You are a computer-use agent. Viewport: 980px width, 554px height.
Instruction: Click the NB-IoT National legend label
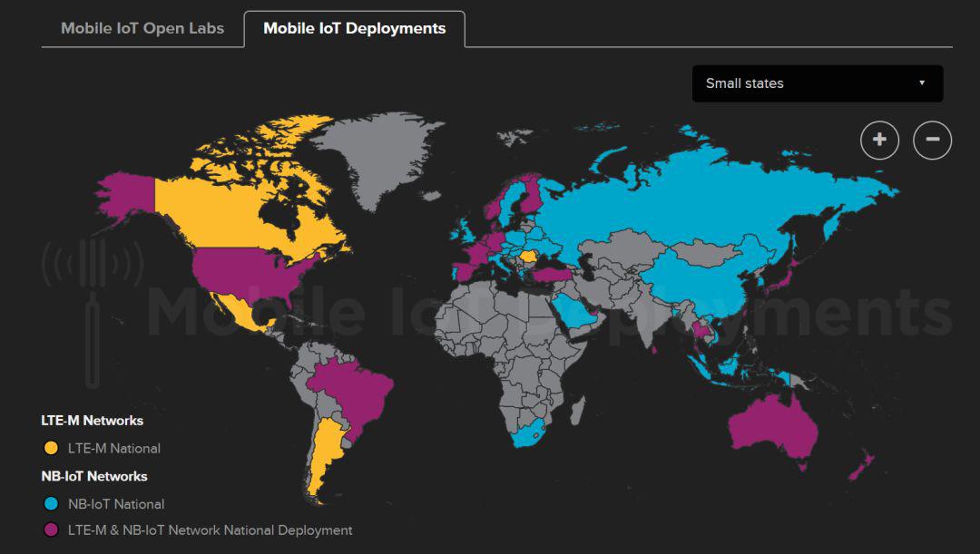pos(116,503)
